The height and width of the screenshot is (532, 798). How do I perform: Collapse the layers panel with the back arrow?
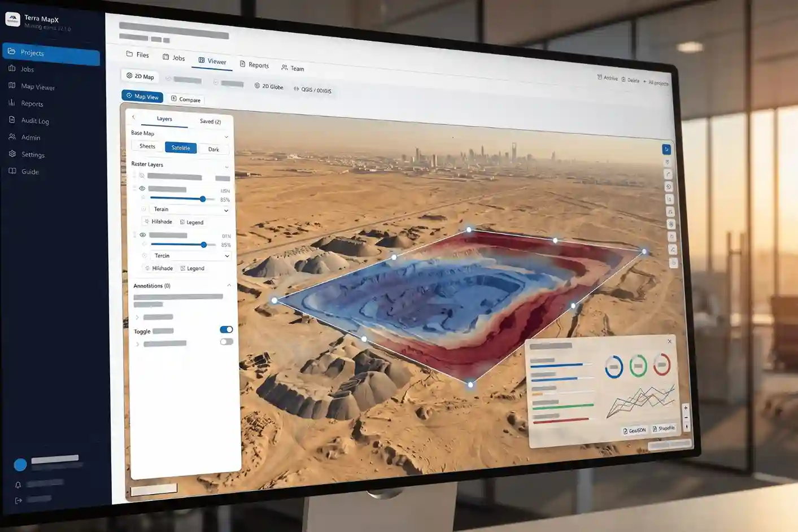click(133, 117)
